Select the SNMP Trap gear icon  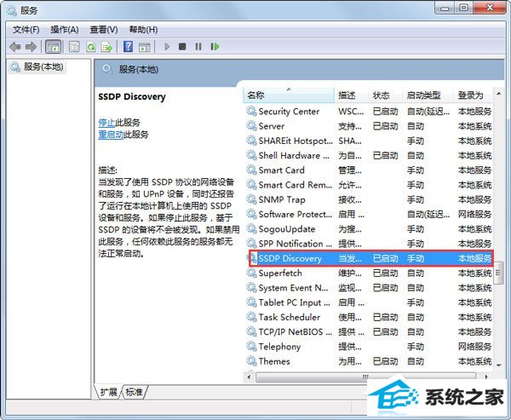click(251, 199)
